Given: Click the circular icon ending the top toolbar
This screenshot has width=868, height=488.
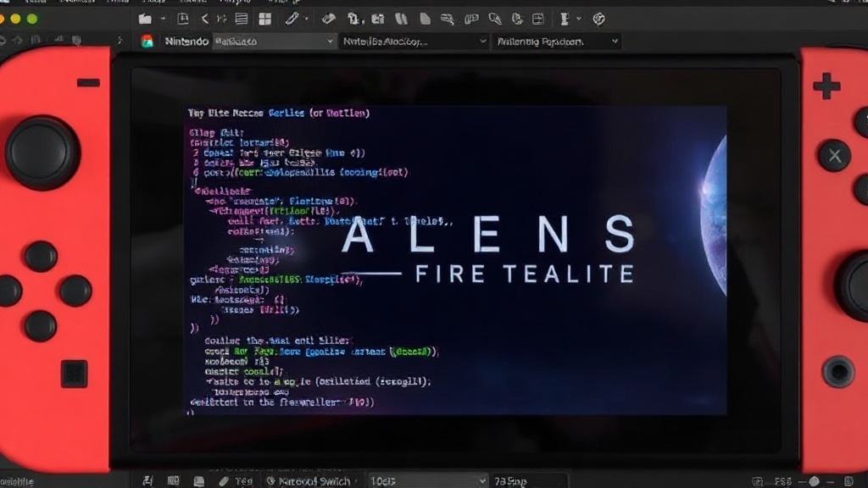Looking at the screenshot, I should click(x=599, y=19).
